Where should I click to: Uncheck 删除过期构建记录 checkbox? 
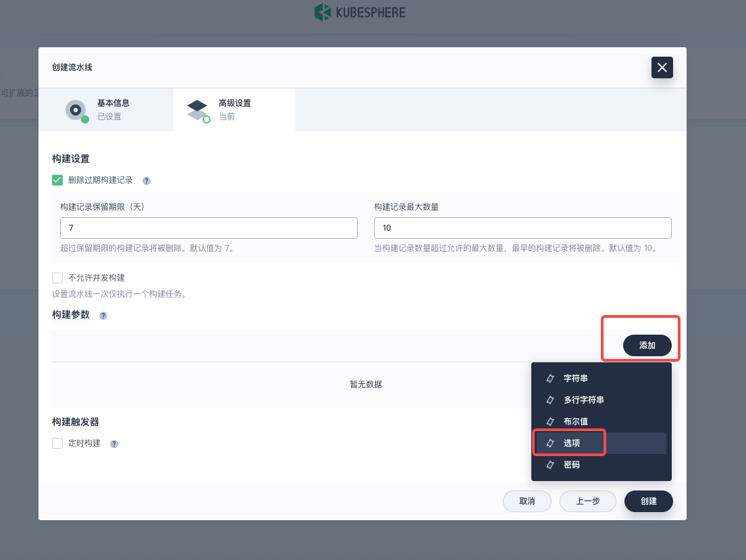(x=57, y=180)
